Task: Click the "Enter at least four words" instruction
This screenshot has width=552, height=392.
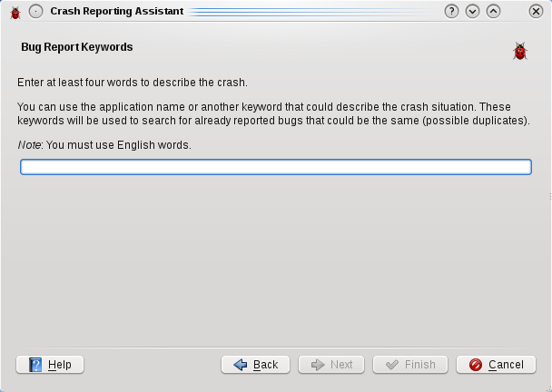Action: [x=133, y=83]
